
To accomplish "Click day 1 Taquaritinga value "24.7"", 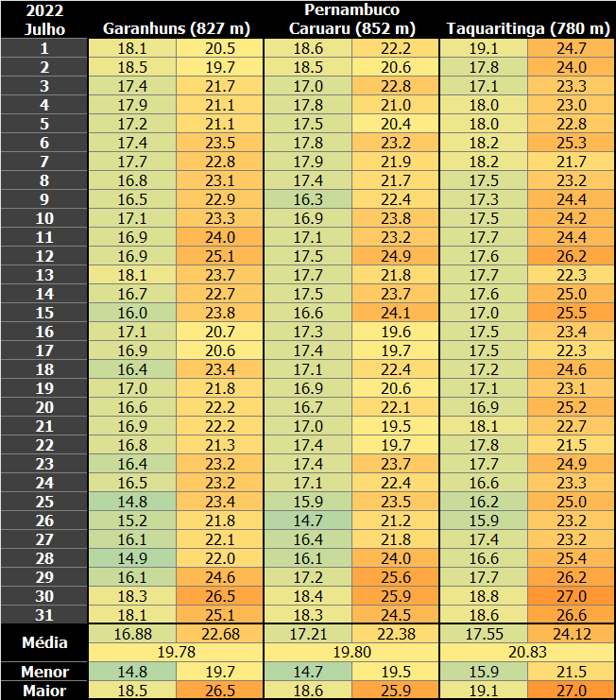I will coord(572,48).
